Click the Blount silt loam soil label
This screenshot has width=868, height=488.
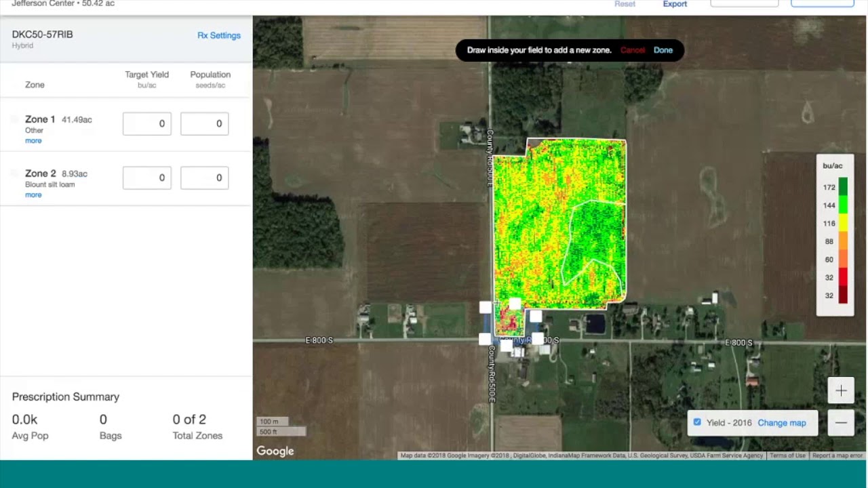pos(50,184)
